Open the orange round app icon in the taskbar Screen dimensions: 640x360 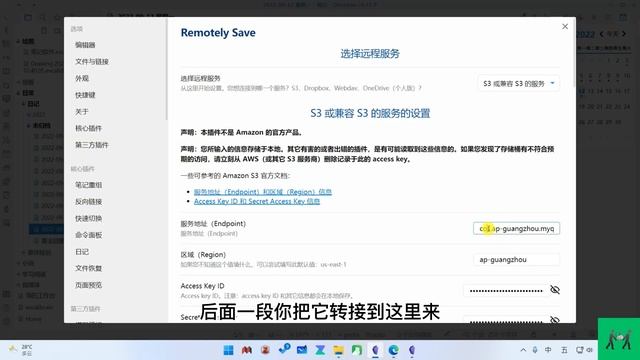pyautogui.click(x=265, y=350)
